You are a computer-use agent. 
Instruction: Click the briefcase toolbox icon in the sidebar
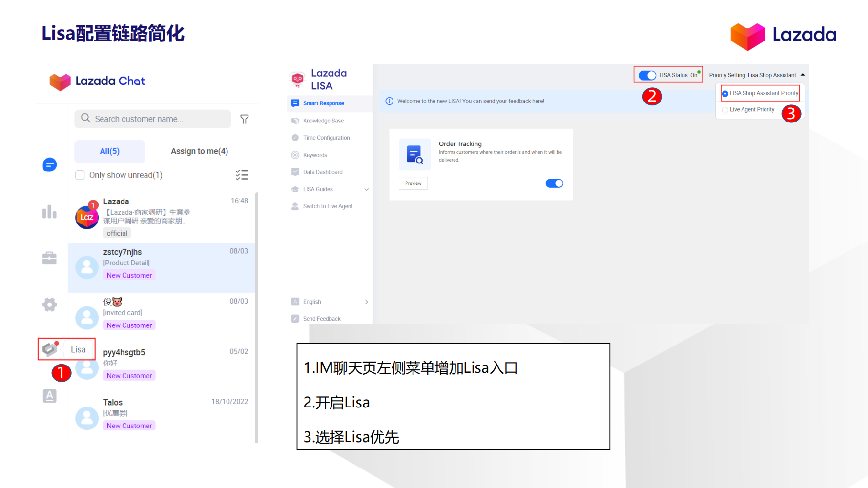point(49,258)
